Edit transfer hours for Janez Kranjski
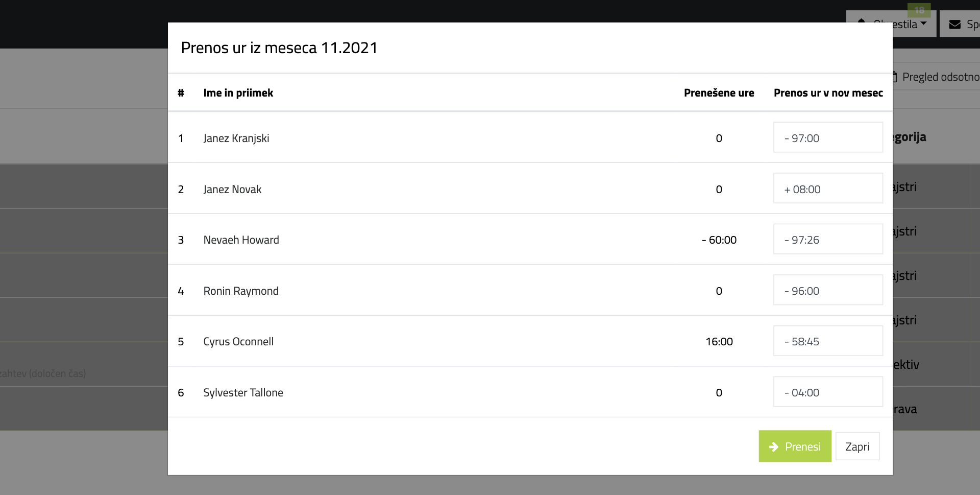980x495 pixels. click(828, 137)
